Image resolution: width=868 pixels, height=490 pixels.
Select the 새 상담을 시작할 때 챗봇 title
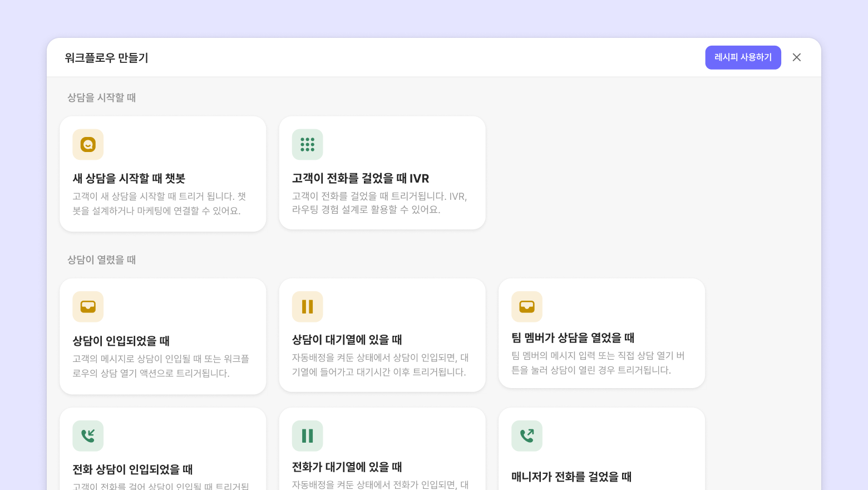coord(129,179)
